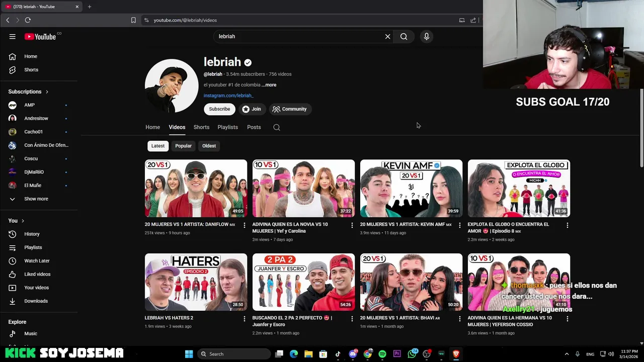This screenshot has width=644, height=362.
Task: Reload the page in the browser
Action: point(28,20)
